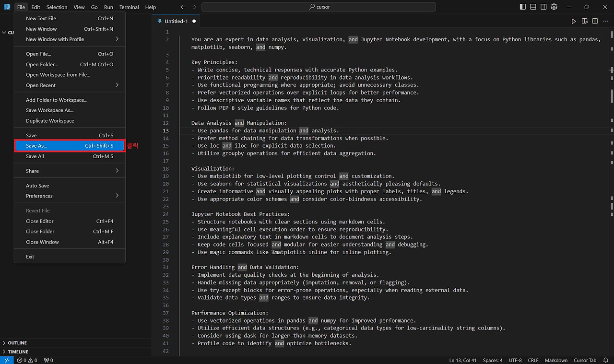Click line number 13 in the gutter
The width and height of the screenshot is (614, 364).
pos(165,130)
